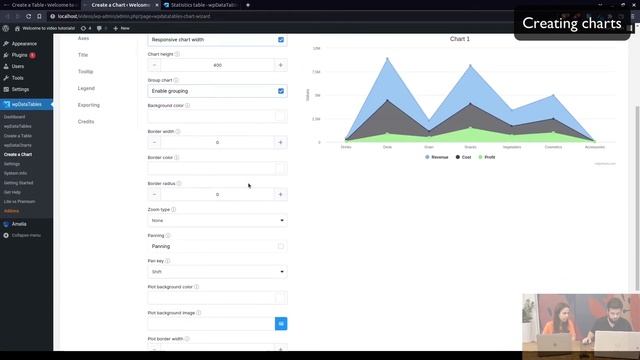Viewport: 640px width, 360px height.
Task: Open the Zoom type dropdown
Action: click(x=218, y=220)
